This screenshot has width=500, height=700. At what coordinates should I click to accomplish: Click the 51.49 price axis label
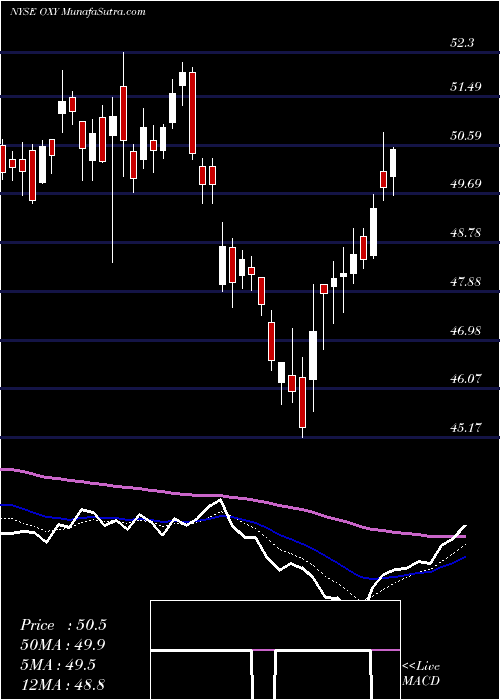tap(466, 87)
